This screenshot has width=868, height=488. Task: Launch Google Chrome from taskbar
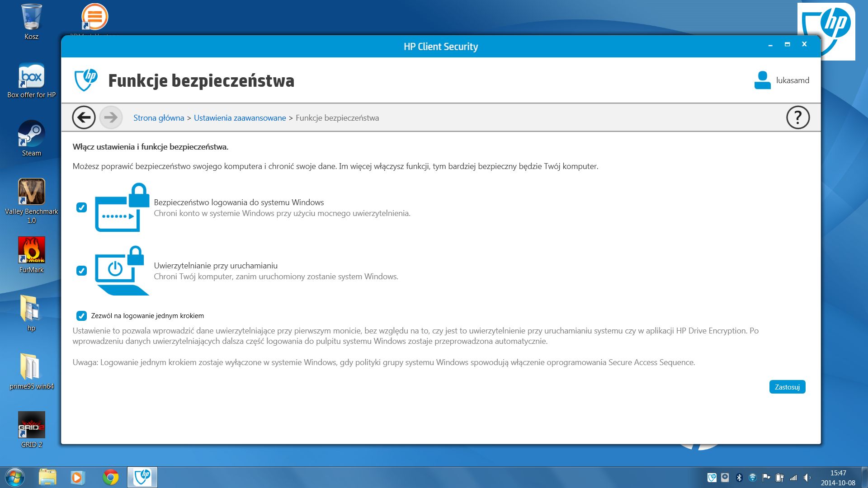click(110, 477)
